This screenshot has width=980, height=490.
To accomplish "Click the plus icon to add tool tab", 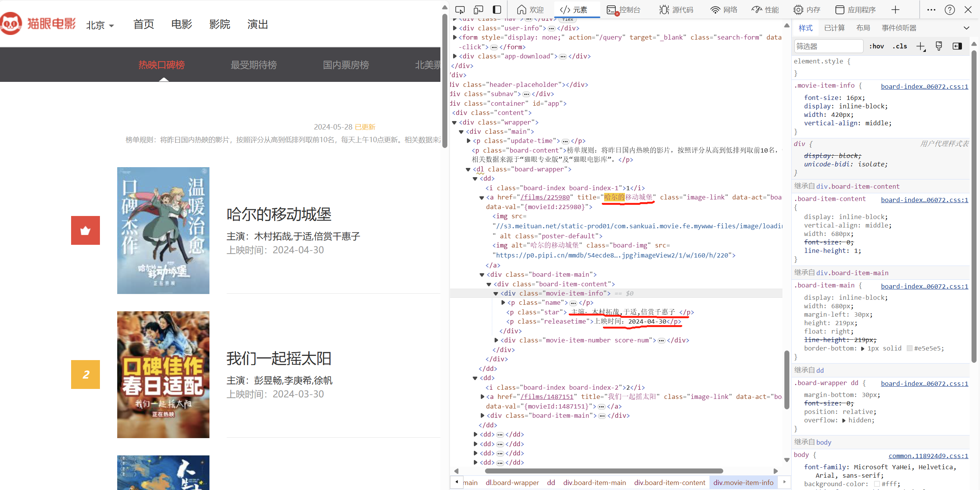I will click(895, 10).
